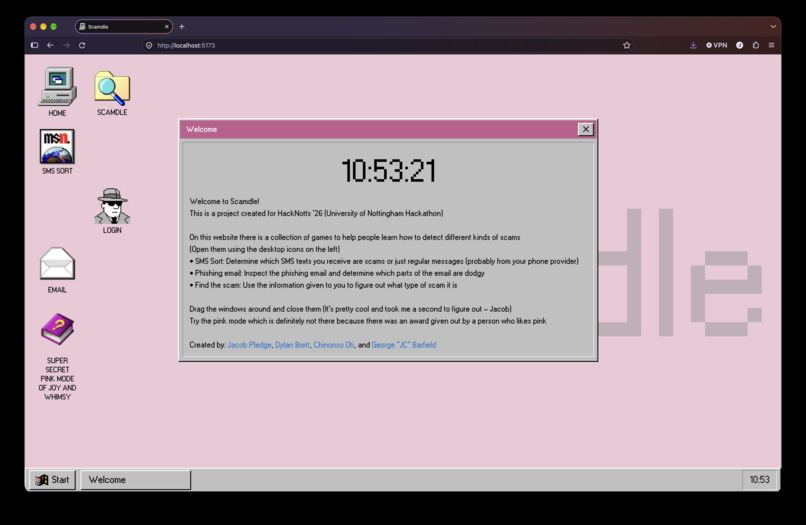Click the browser back arrow

click(x=50, y=45)
